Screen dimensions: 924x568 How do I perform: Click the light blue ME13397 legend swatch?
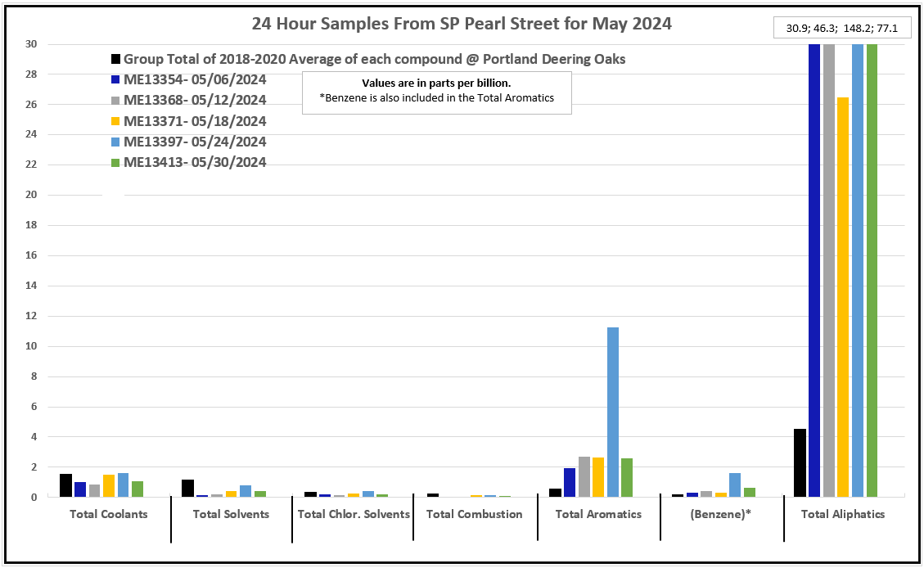pos(116,142)
